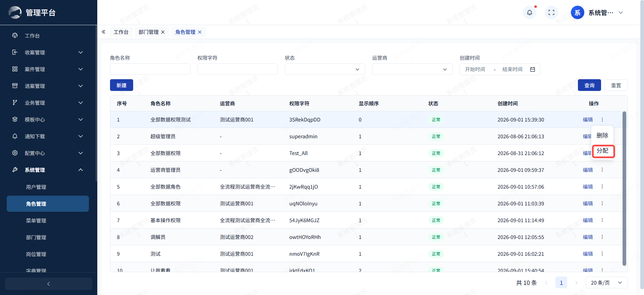Click the 新建 button
Viewport: 644px width, 295px height.
[x=121, y=85]
